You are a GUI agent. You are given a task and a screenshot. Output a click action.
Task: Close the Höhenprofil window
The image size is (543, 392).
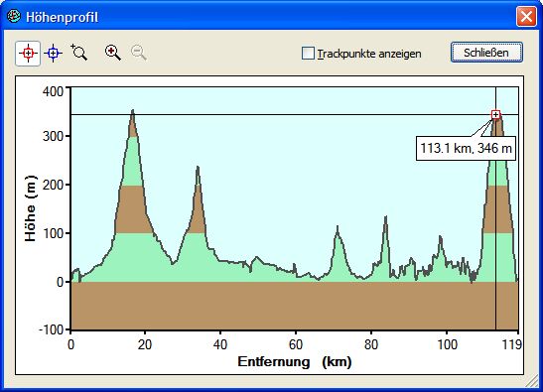pyautogui.click(x=526, y=16)
